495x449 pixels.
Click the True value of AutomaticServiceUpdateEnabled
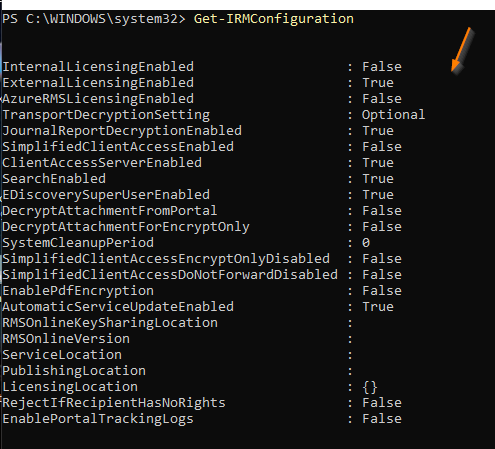click(x=378, y=307)
